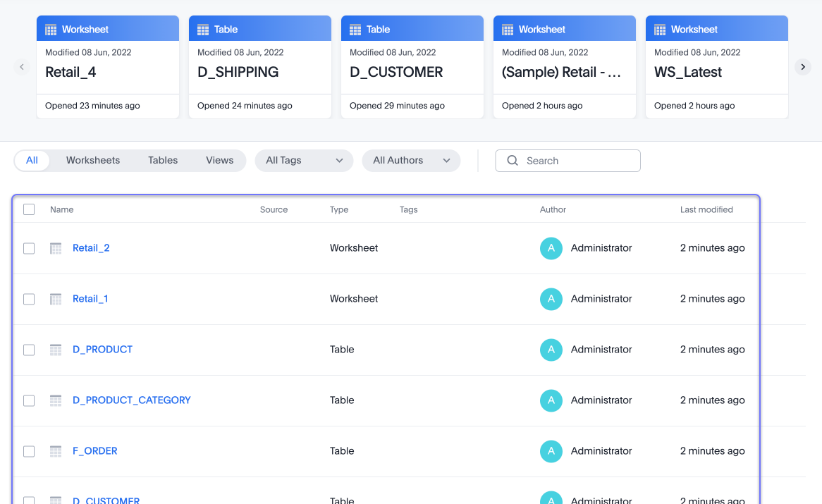Click the grid icon beside Retail_2
The height and width of the screenshot is (504, 822).
55,248
